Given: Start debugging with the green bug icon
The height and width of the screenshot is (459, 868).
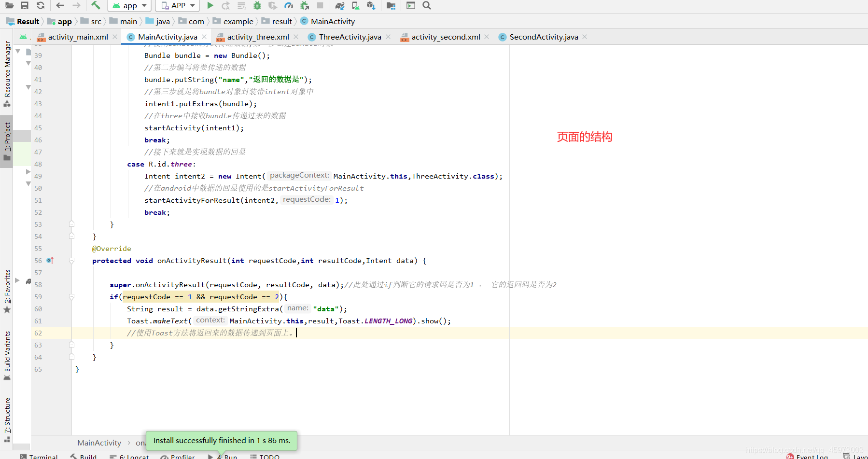Looking at the screenshot, I should coord(257,5).
